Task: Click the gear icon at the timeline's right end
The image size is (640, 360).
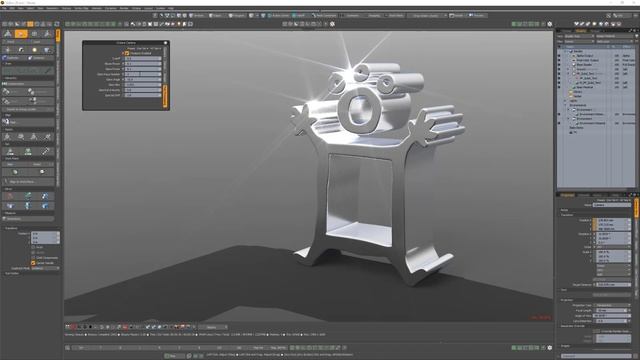Action: (x=549, y=348)
